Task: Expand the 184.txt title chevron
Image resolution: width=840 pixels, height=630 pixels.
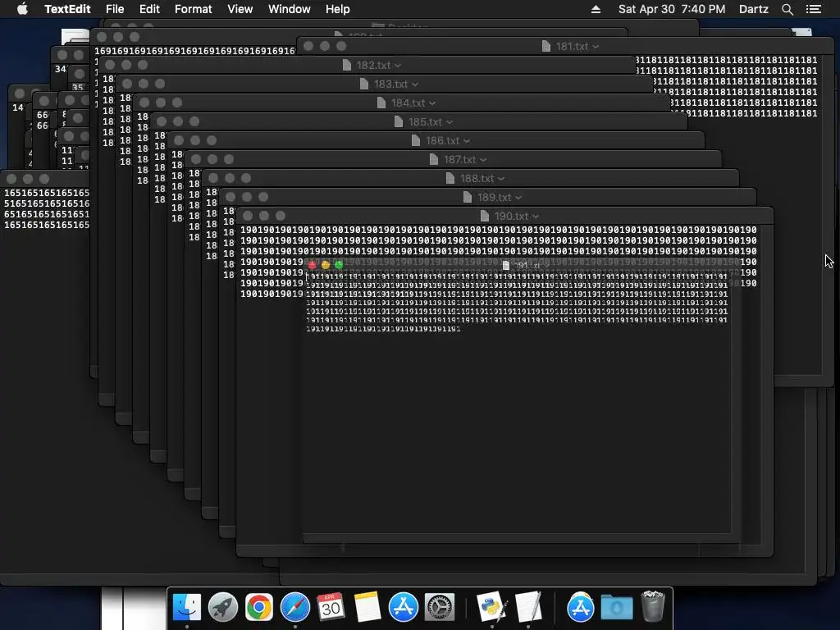Action: coord(432,103)
